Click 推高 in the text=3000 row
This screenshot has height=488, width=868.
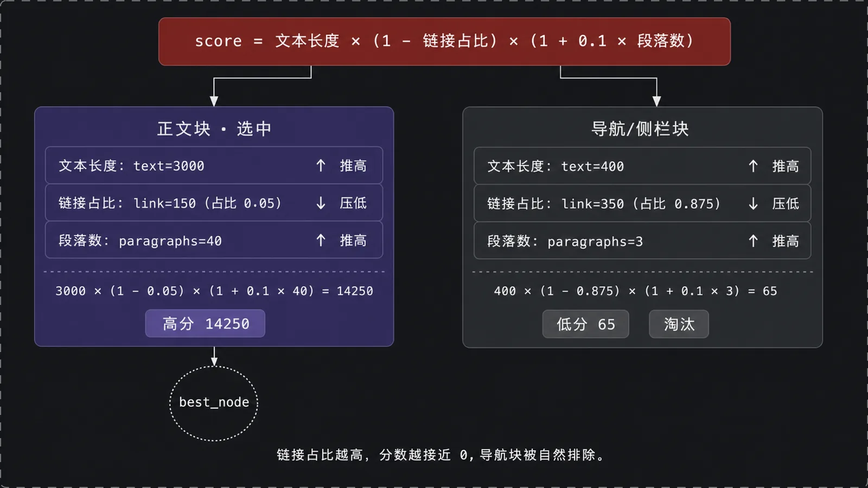(x=353, y=165)
